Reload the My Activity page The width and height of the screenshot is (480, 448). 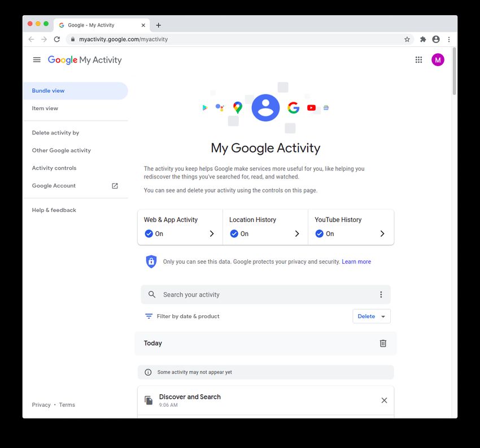point(56,39)
